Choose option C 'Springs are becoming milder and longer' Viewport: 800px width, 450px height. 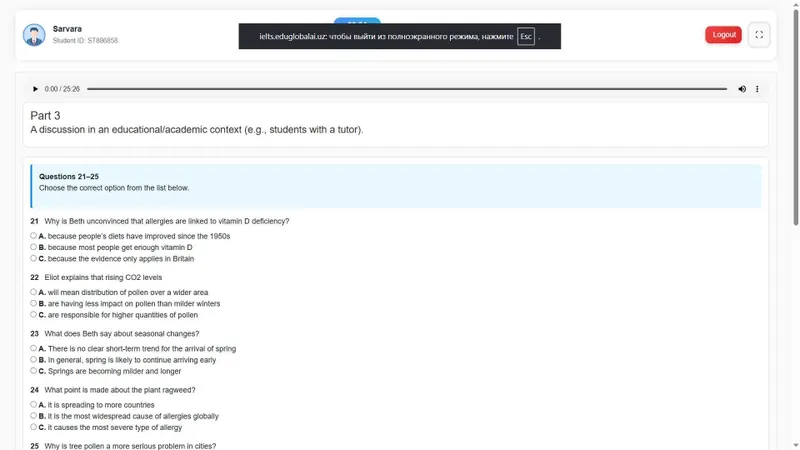(x=33, y=370)
